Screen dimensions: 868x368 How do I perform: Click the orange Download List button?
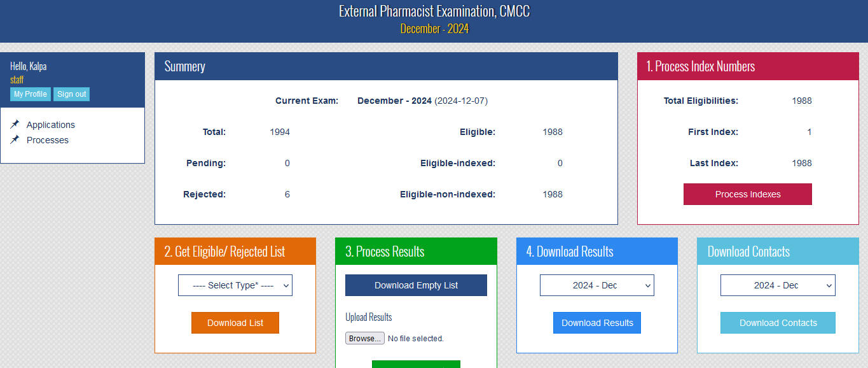[235, 323]
